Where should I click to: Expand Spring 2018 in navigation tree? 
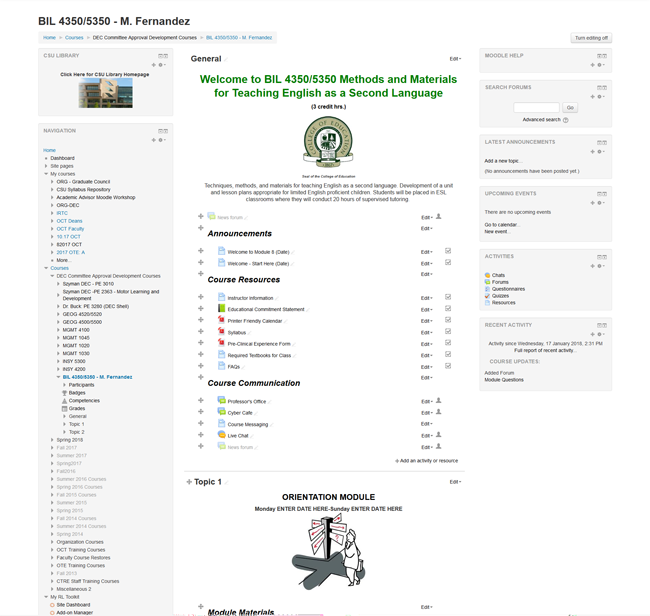pos(52,440)
